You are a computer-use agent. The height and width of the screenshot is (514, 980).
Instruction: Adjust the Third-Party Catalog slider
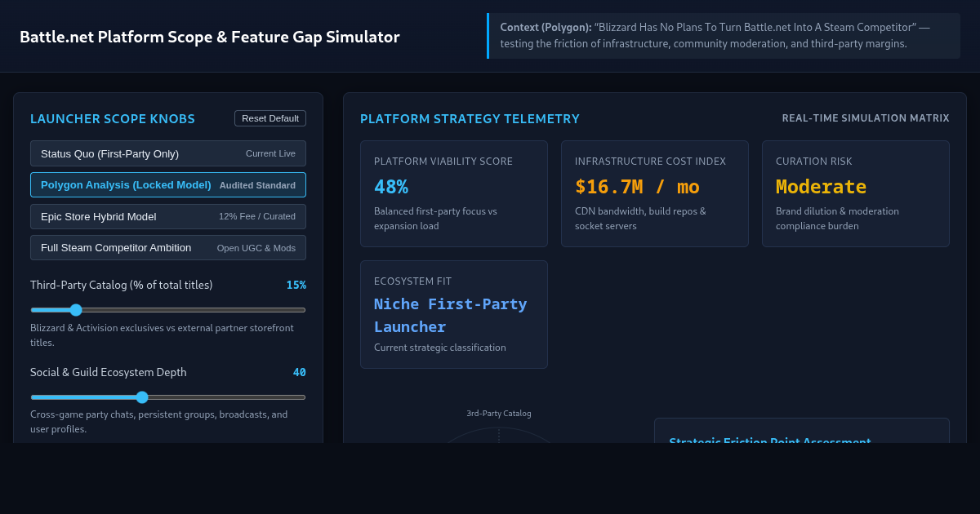coord(168,310)
